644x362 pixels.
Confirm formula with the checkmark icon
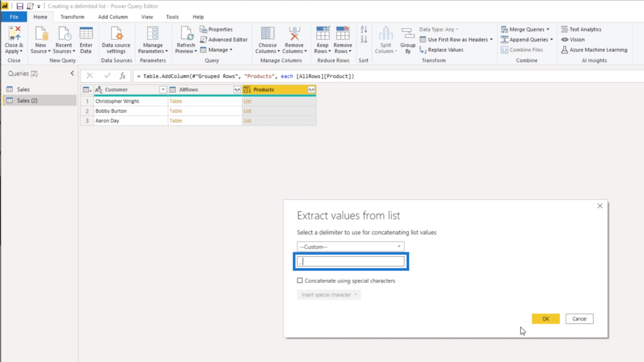[x=107, y=76]
